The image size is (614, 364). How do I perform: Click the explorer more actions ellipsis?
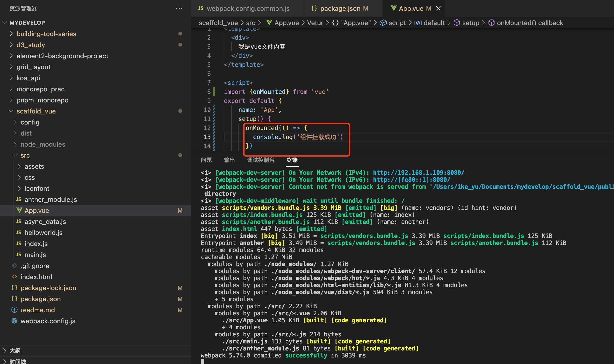point(179,9)
